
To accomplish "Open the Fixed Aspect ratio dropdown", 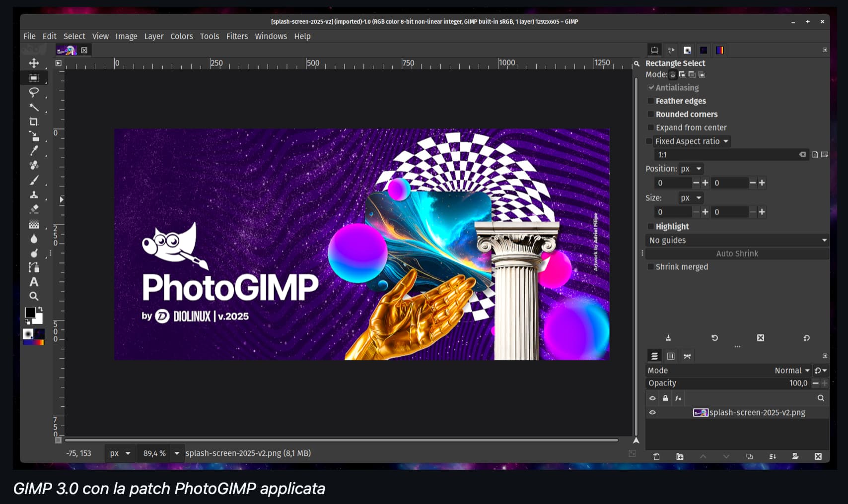I will point(691,141).
